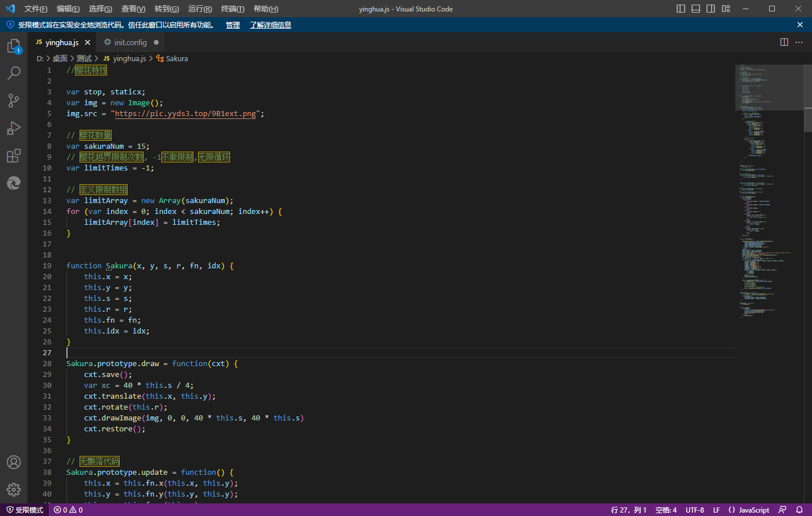The image size is (812, 516).
Task: Click the 了解详细信息 link
Action: (x=271, y=25)
